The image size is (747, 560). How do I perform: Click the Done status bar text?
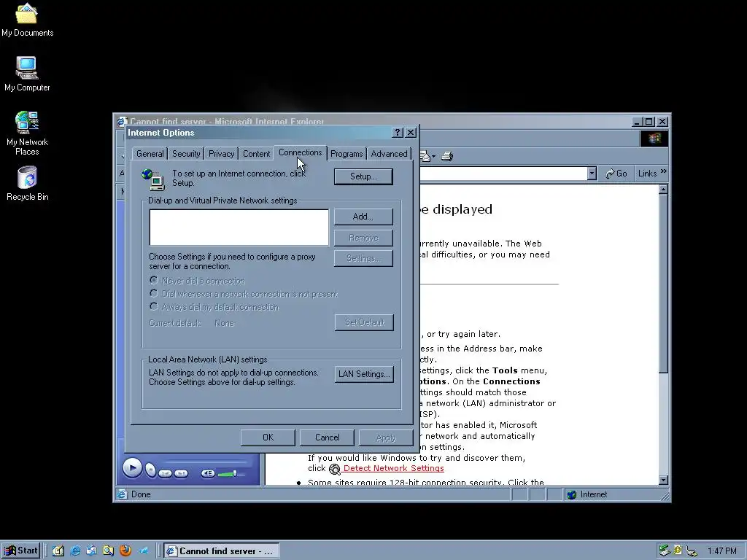tap(141, 495)
